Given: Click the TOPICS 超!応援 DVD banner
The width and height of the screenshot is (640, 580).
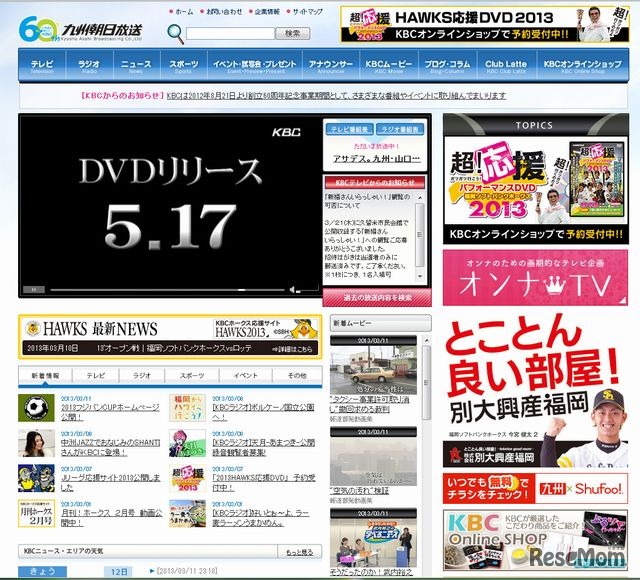Looking at the screenshot, I should 536,189.
